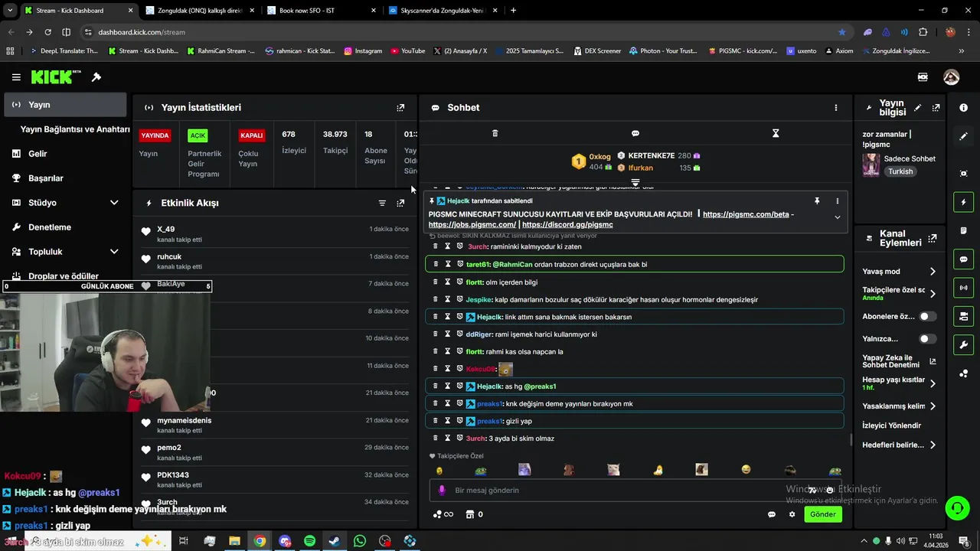This screenshot has height=551, width=980.
Task: Open chat settings gear icon near Gönder
Action: 792,514
